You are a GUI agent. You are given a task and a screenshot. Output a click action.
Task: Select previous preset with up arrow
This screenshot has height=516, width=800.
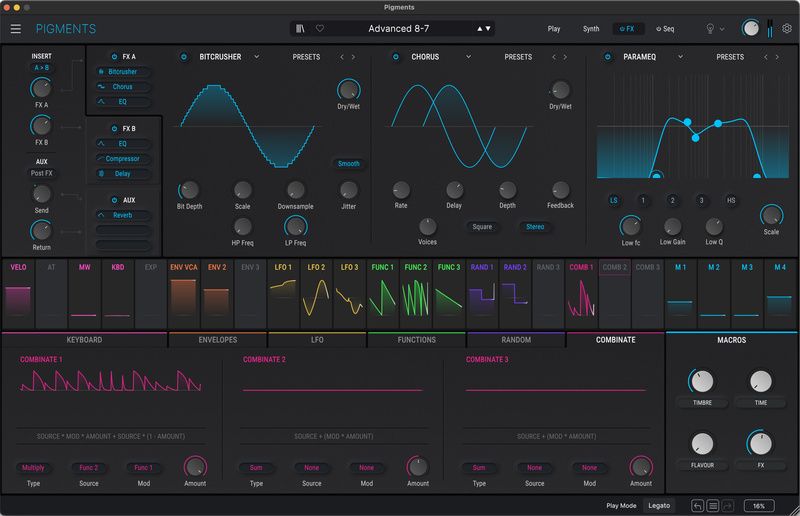480,29
